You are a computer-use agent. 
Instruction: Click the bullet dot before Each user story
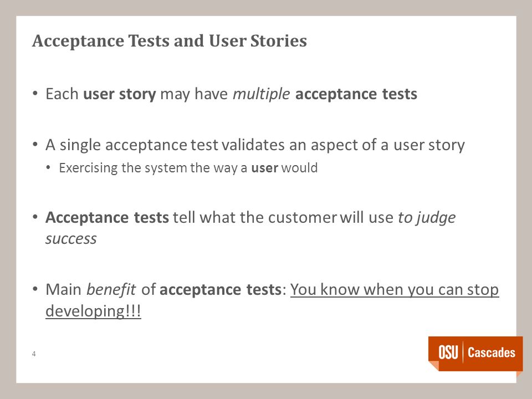point(35,93)
